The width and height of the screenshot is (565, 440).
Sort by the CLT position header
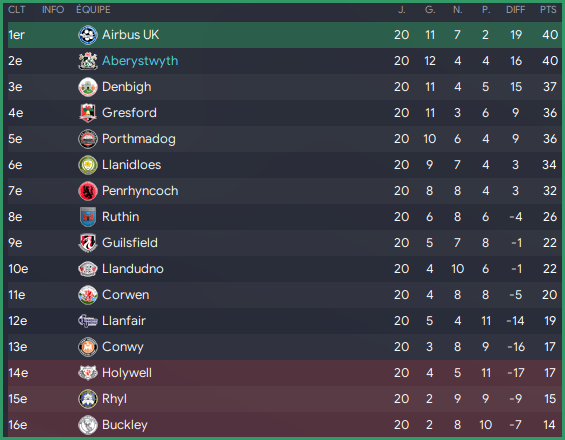click(x=17, y=10)
